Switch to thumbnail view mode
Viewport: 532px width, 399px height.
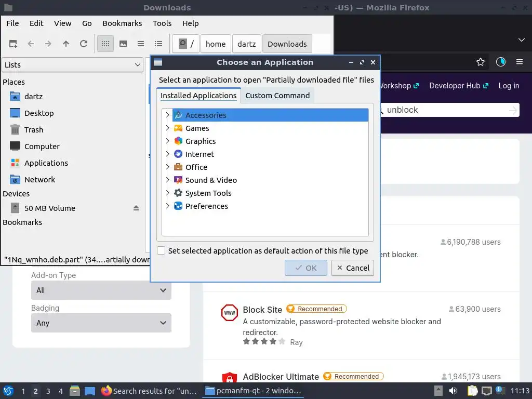point(123,44)
